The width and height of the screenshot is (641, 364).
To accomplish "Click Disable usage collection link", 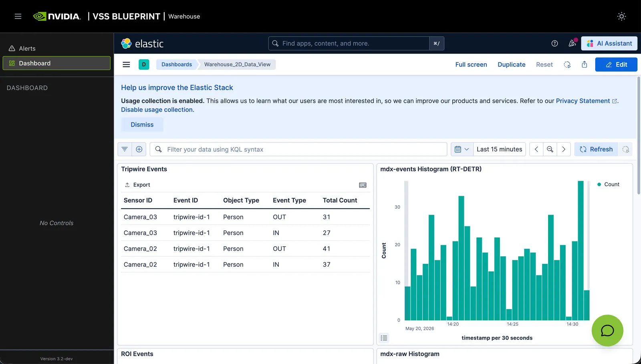I will (x=157, y=110).
